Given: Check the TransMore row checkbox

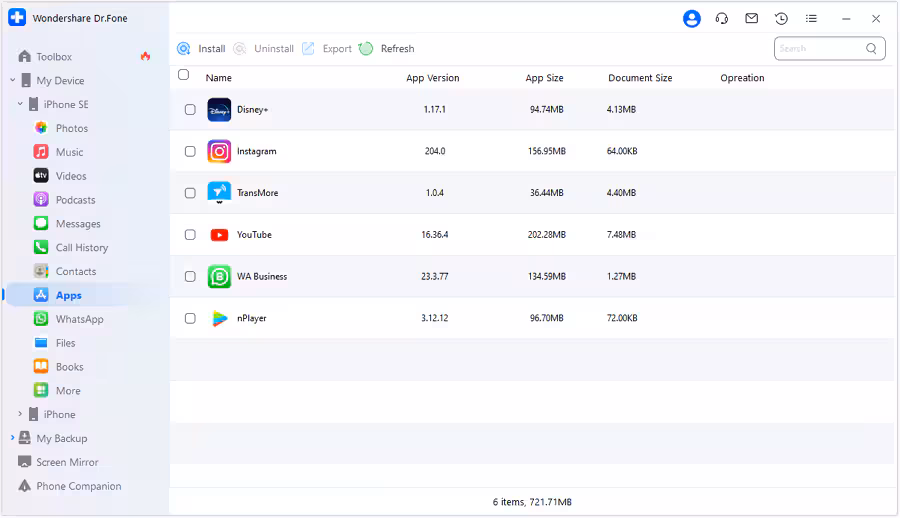Looking at the screenshot, I should coord(190,193).
